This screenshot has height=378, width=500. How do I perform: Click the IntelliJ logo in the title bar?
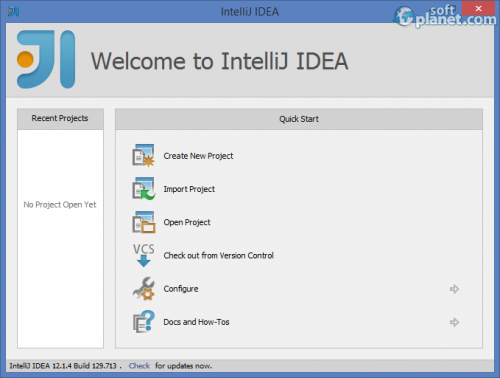[x=13, y=12]
